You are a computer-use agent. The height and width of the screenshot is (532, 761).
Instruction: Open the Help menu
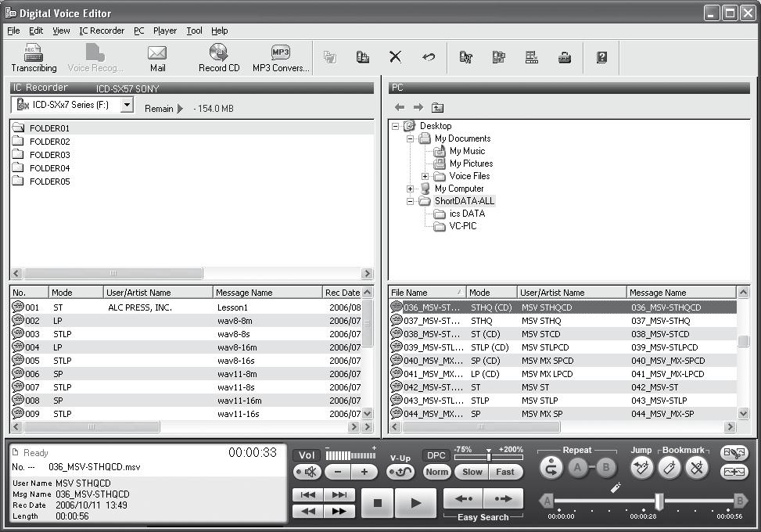click(219, 31)
